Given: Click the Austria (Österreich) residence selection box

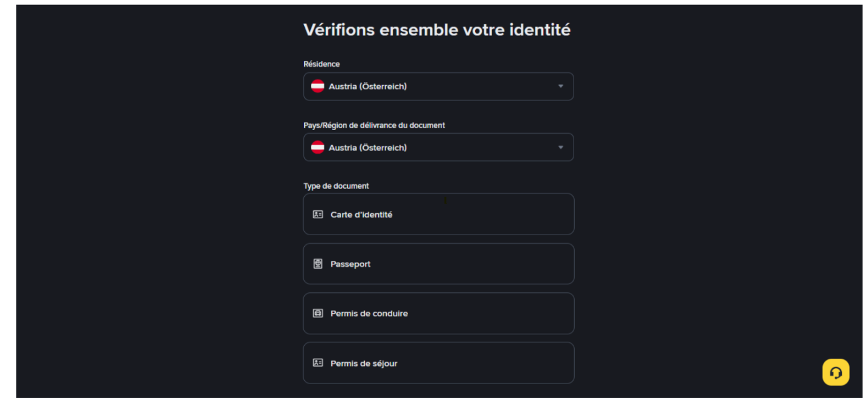Looking at the screenshot, I should [438, 86].
